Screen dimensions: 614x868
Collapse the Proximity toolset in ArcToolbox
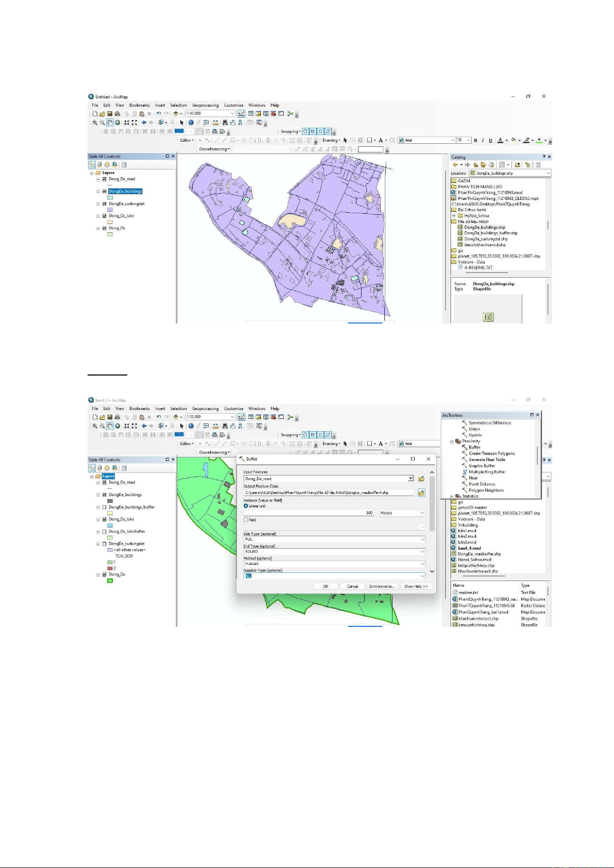(x=452, y=441)
